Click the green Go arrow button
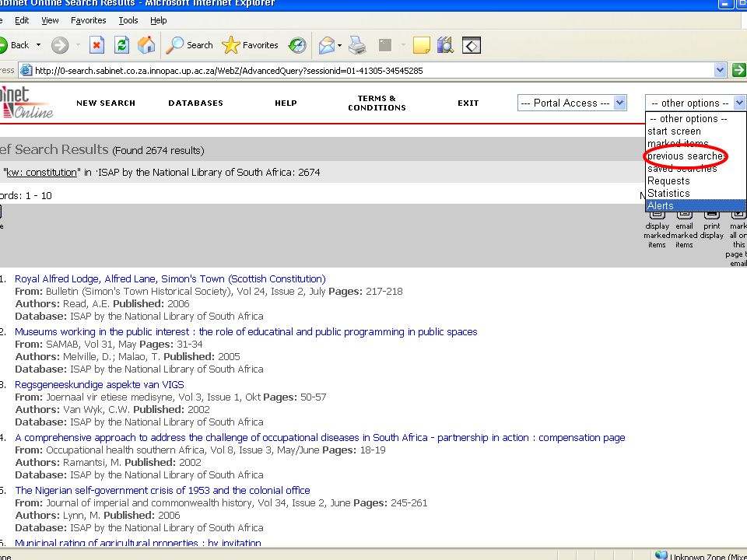Image resolution: width=747 pixels, height=560 pixels. pyautogui.click(x=739, y=70)
